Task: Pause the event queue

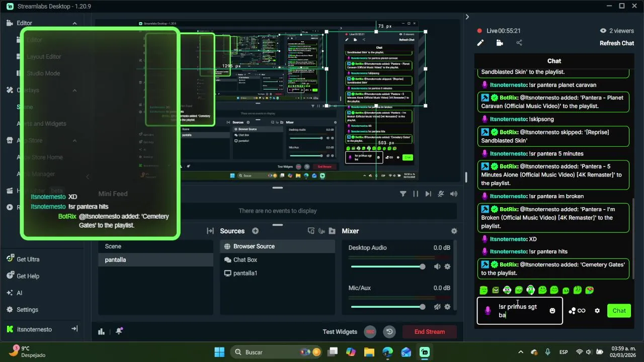Action: (x=416, y=194)
